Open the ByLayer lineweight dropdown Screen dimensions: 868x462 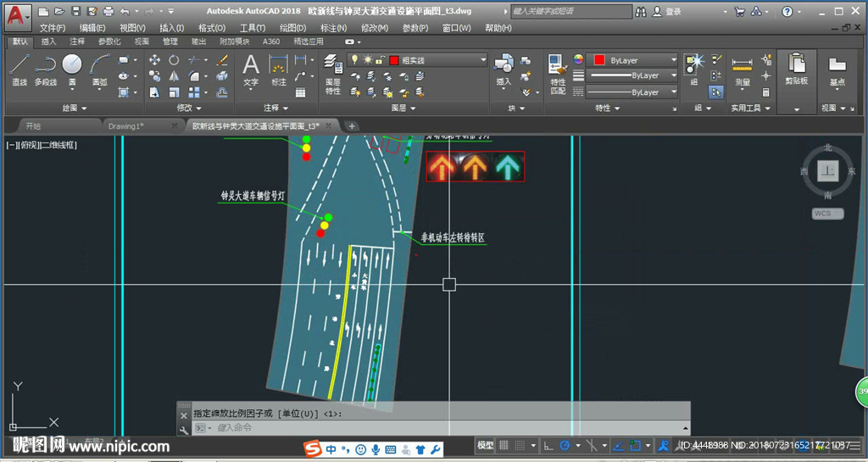(632, 75)
